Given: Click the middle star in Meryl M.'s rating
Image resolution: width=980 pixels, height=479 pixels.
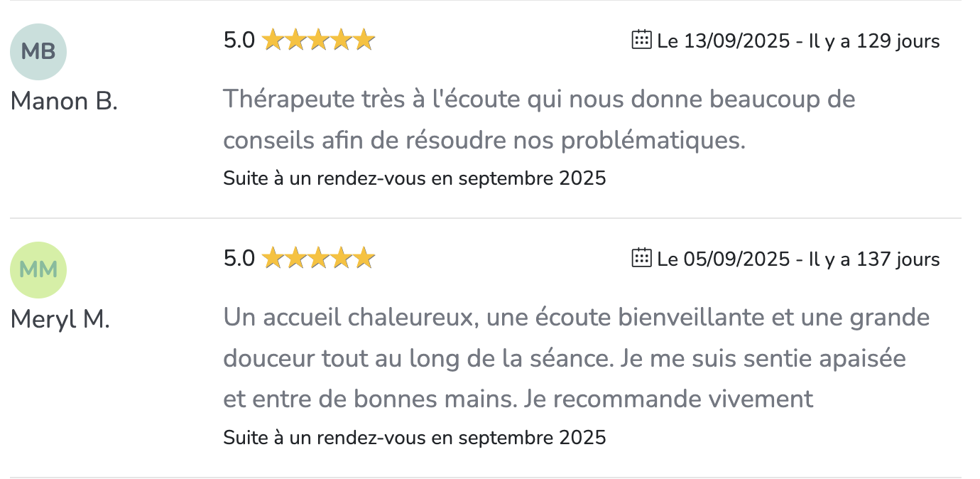Looking at the screenshot, I should pos(318,259).
